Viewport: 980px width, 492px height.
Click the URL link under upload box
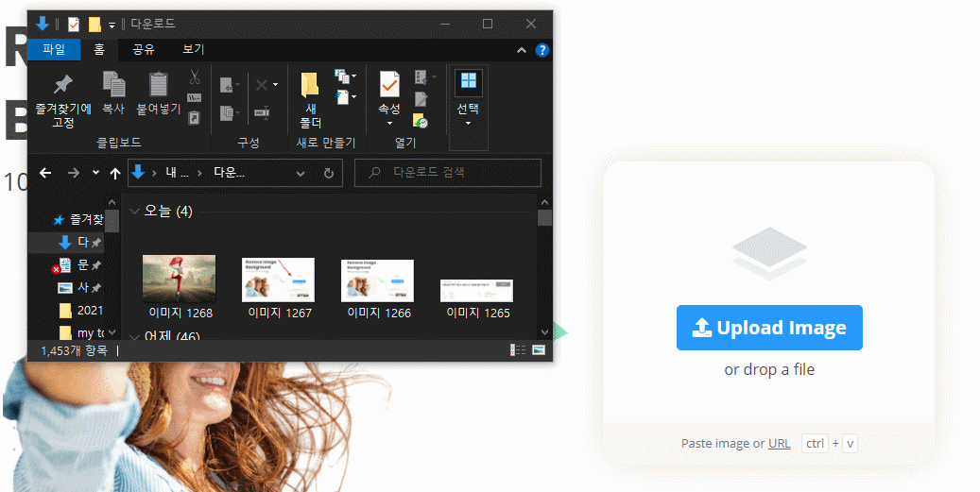(x=780, y=443)
